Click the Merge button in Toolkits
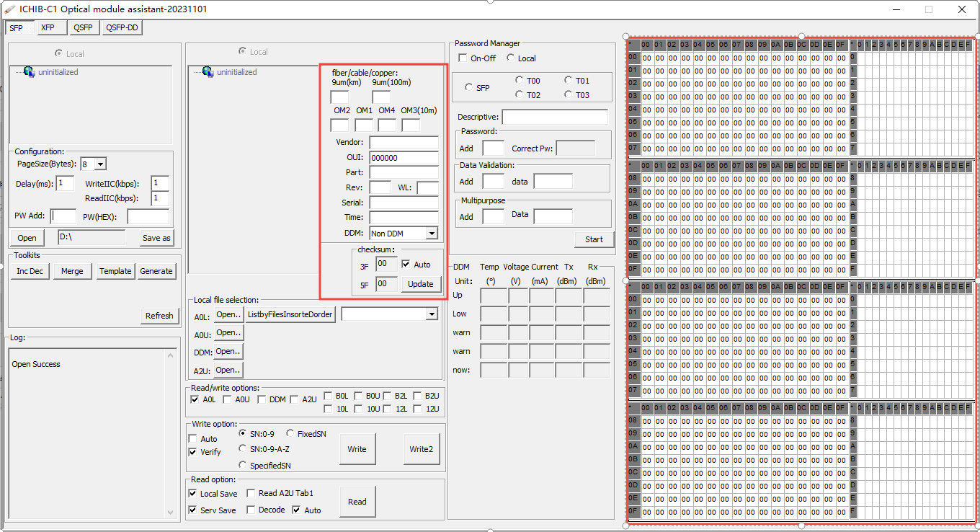The height and width of the screenshot is (532, 980). (72, 271)
